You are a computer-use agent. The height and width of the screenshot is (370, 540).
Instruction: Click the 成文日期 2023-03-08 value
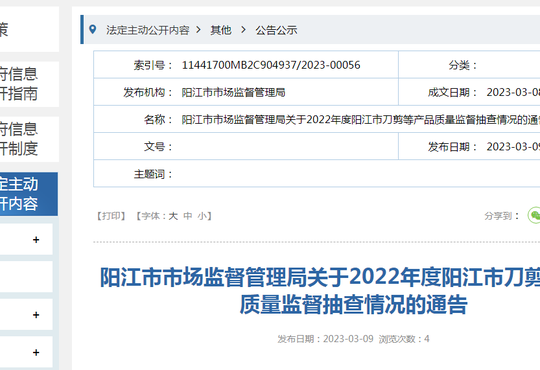point(513,92)
